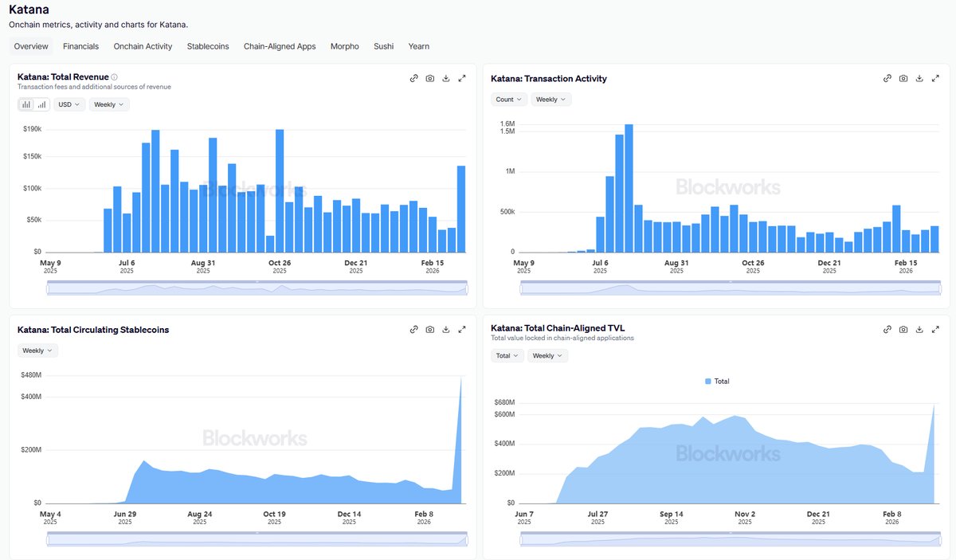Image resolution: width=956 pixels, height=560 pixels.
Task: Open the Chain-Aligned Apps tab
Action: tap(280, 46)
